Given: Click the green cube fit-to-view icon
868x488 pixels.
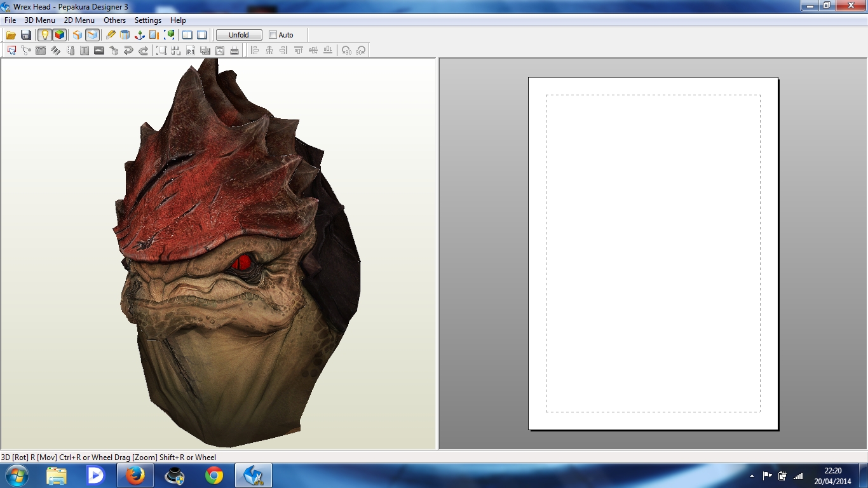Looking at the screenshot, I should (170, 35).
